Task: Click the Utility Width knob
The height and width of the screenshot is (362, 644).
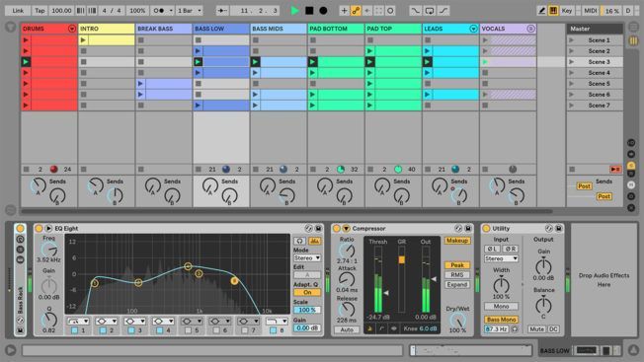Action: (501, 284)
